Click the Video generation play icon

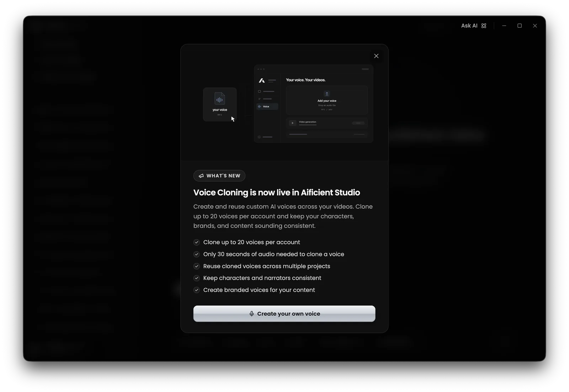(x=292, y=123)
